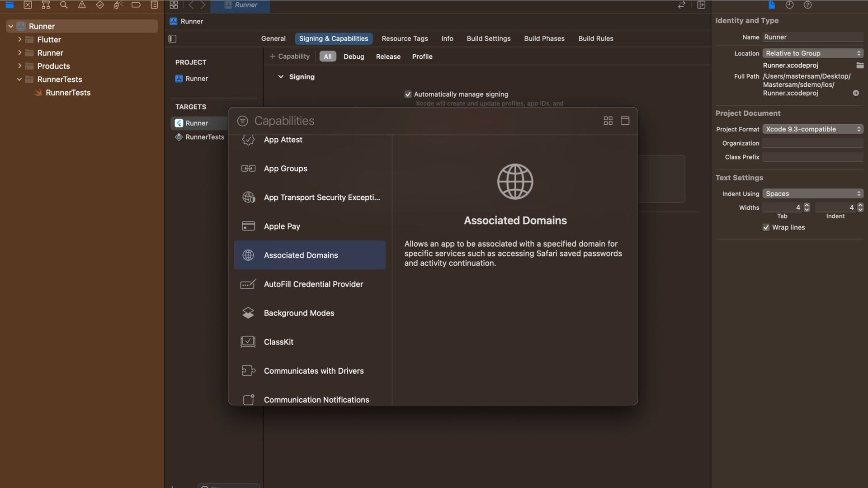Open the Info tab
The height and width of the screenshot is (488, 868).
[x=447, y=39]
